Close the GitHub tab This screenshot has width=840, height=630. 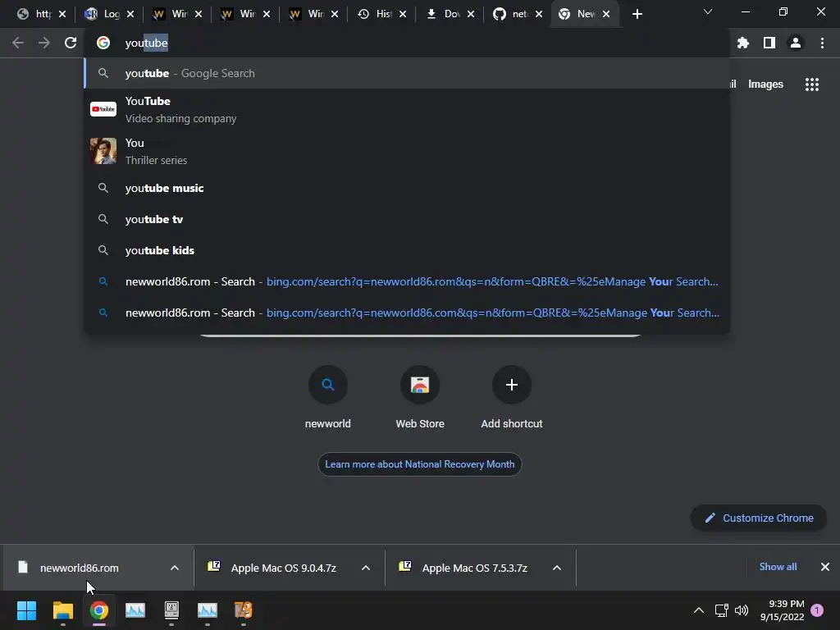539,15
